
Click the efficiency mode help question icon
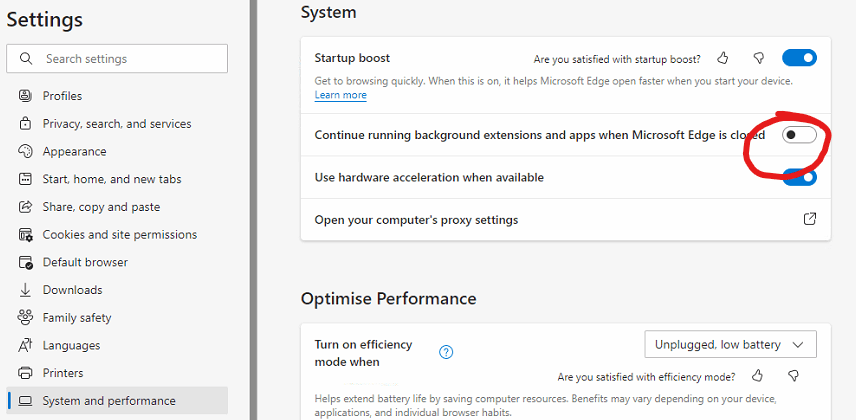446,352
